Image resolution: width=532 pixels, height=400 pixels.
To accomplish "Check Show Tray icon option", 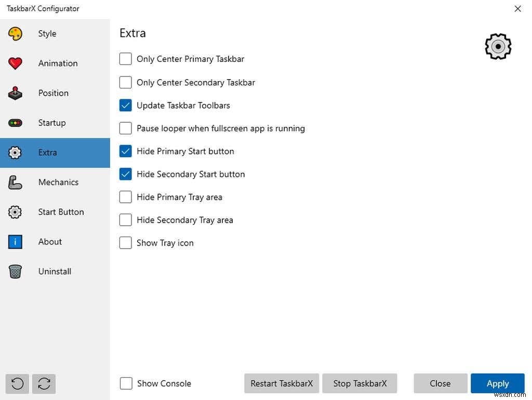I will [x=125, y=242].
